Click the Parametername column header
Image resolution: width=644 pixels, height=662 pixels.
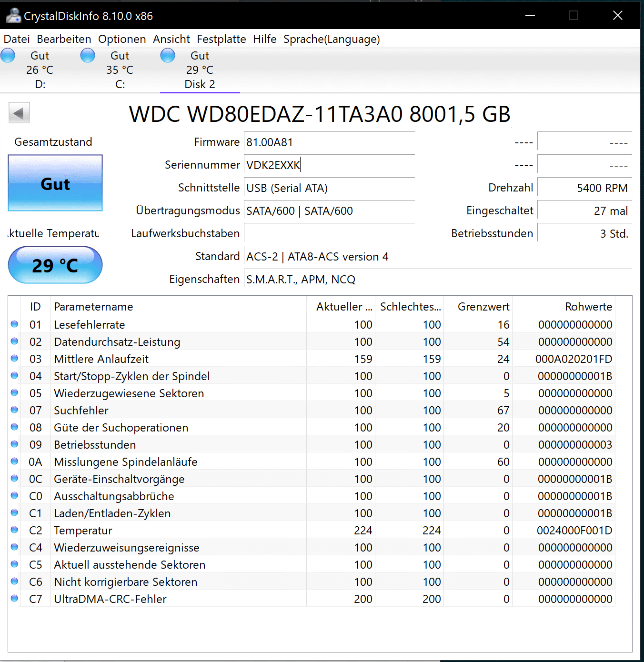pos(179,307)
